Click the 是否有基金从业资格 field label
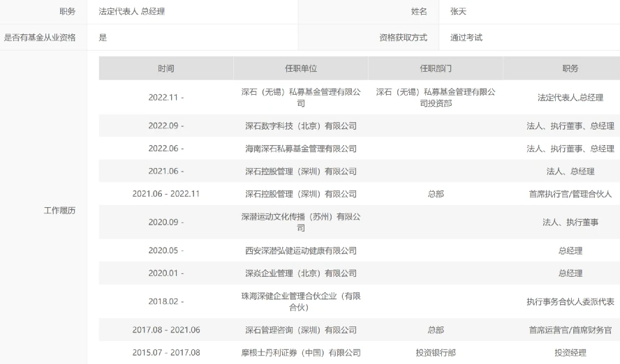 coord(40,38)
